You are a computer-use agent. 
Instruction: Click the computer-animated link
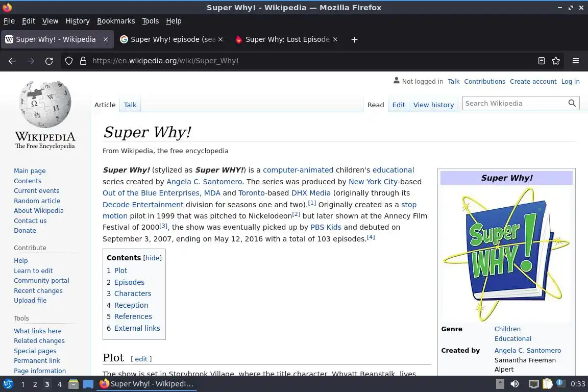298,170
